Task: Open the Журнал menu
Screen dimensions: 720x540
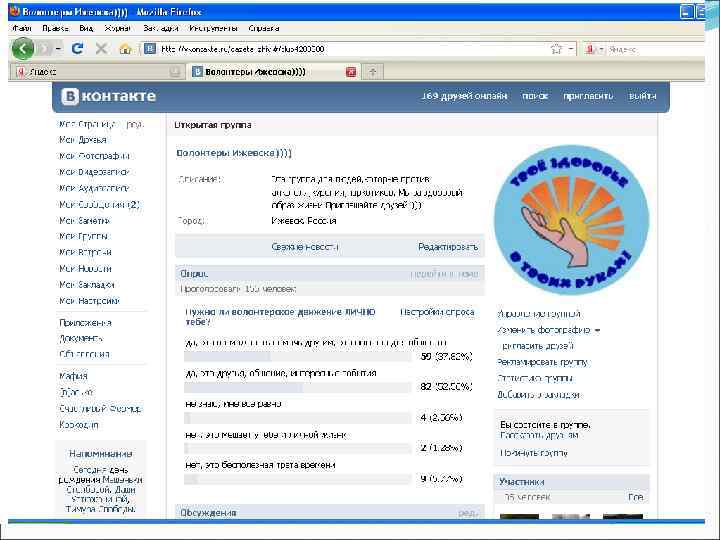Action: point(118,28)
